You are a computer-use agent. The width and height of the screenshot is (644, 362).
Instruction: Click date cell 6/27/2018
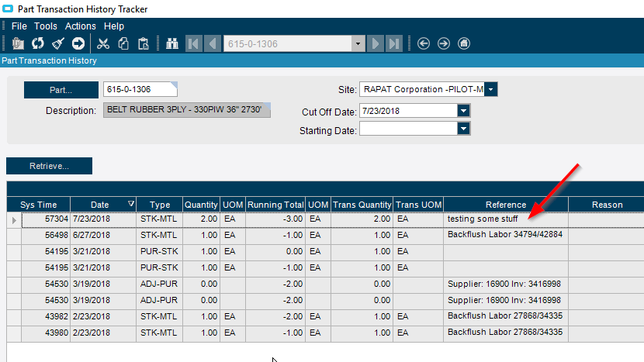[103, 235]
